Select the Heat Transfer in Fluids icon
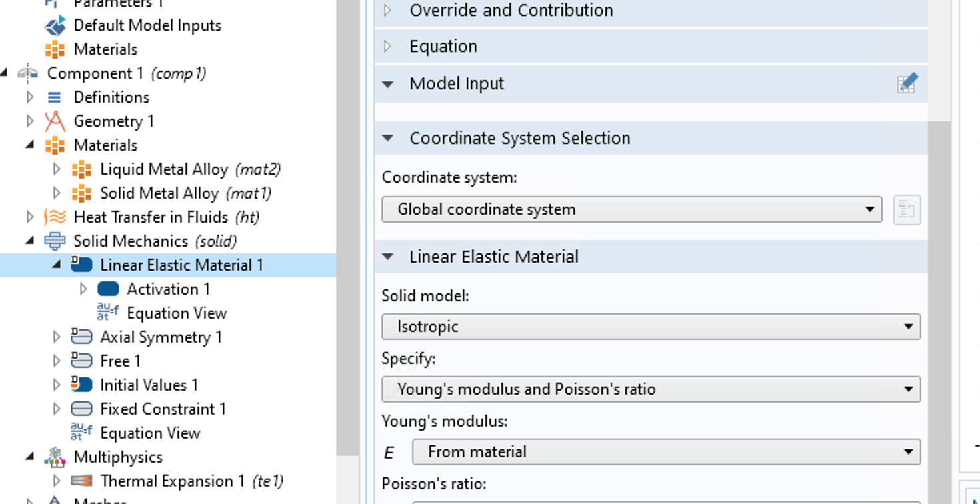The width and height of the screenshot is (980, 504). 55,217
